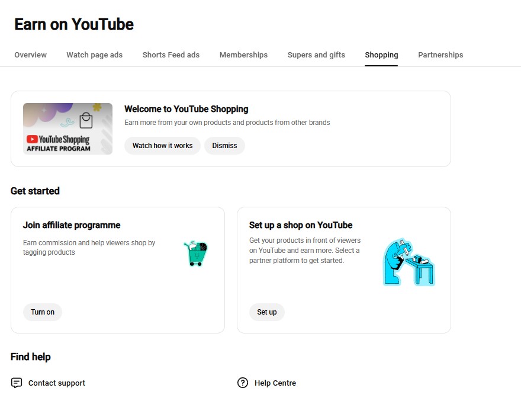Open the Contact support link
Image resolution: width=521 pixels, height=420 pixels.
point(56,383)
